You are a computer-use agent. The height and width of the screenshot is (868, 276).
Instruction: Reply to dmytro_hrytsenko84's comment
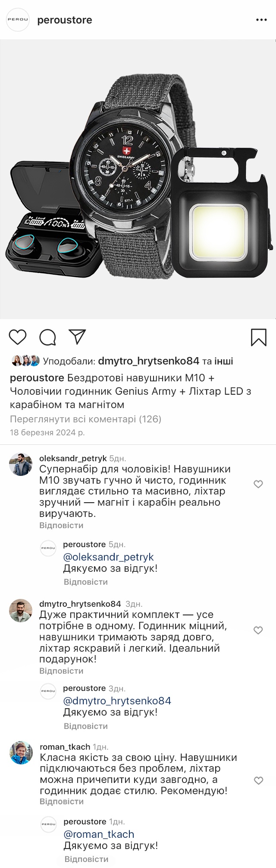61,671
